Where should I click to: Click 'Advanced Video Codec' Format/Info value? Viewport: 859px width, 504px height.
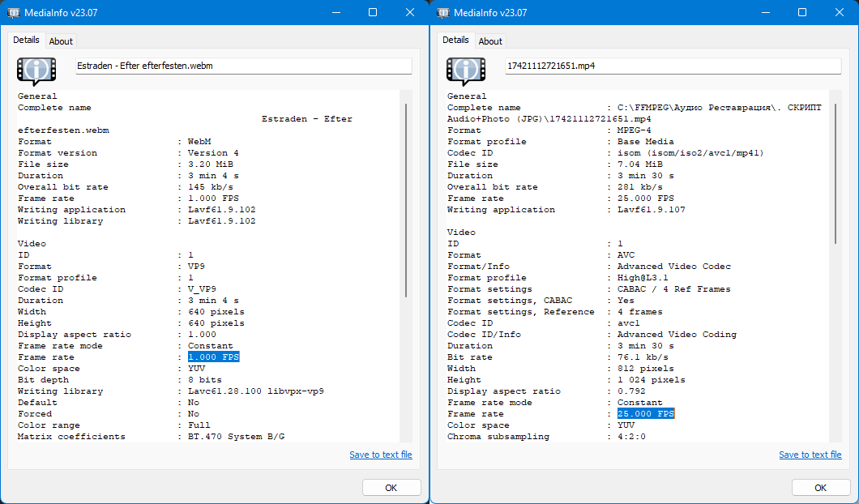point(674,267)
